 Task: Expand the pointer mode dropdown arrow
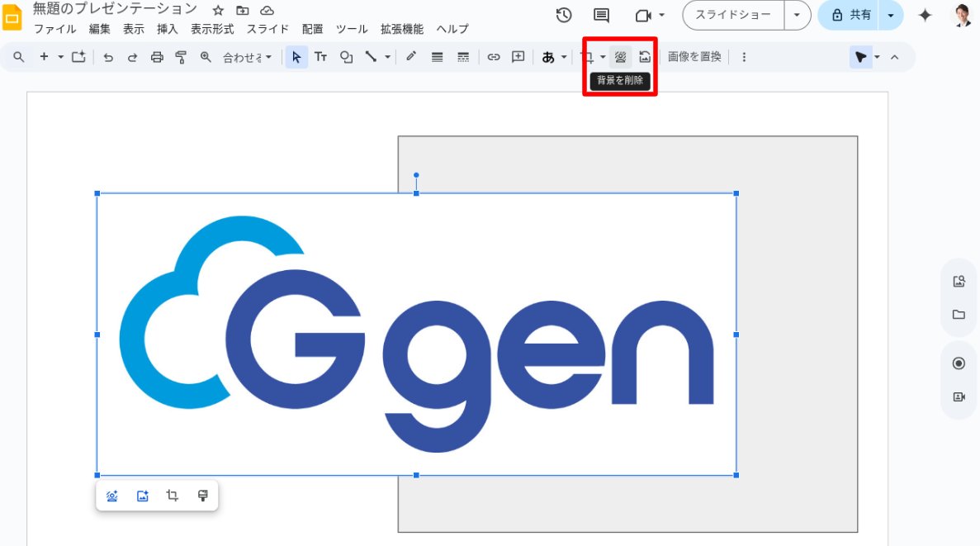877,57
